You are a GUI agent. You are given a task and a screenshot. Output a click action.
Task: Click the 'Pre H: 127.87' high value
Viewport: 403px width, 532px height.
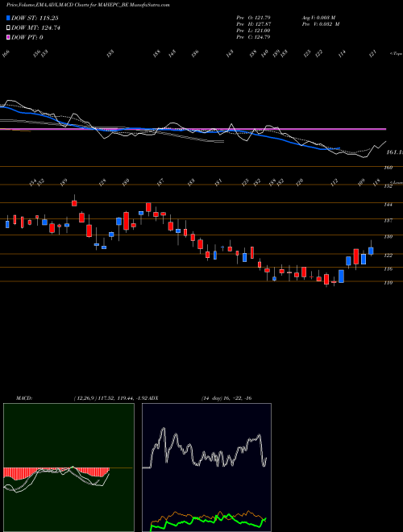pos(253,24)
